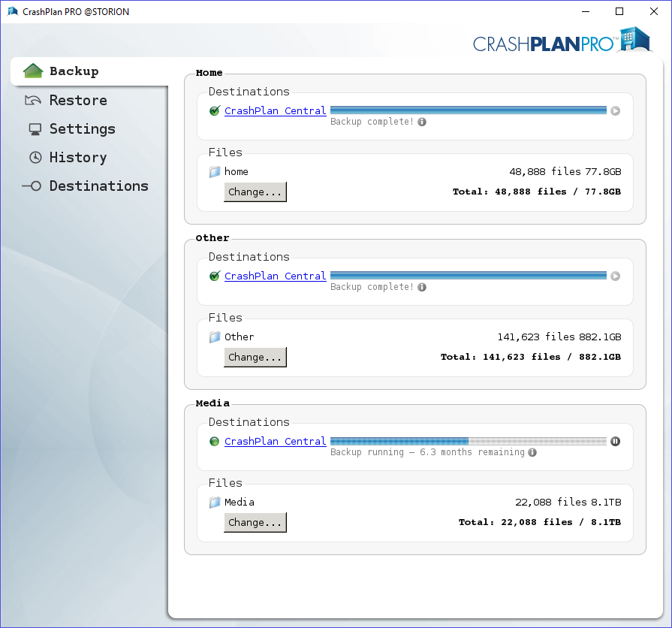This screenshot has width=672, height=628.
Task: Pause the running Media backup
Action: pyautogui.click(x=615, y=441)
